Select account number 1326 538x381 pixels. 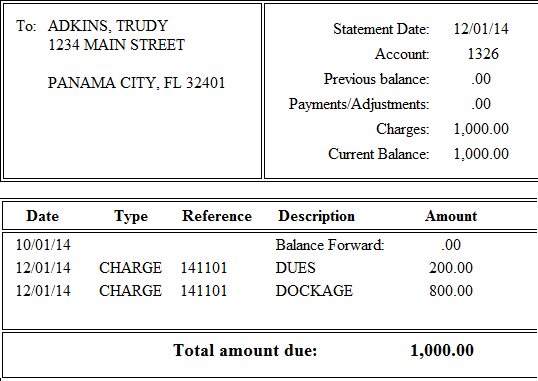[483, 54]
